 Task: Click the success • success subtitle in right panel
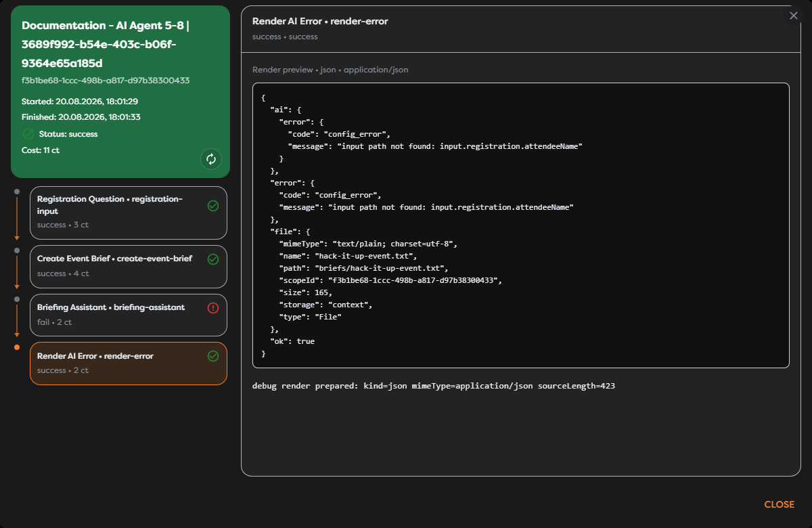pyautogui.click(x=285, y=37)
